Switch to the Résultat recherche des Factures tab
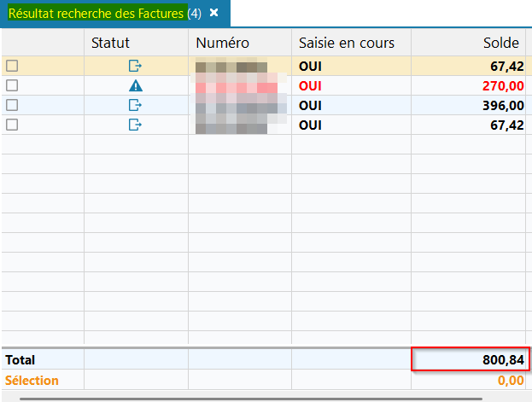This screenshot has width=532, height=402. 96,13
